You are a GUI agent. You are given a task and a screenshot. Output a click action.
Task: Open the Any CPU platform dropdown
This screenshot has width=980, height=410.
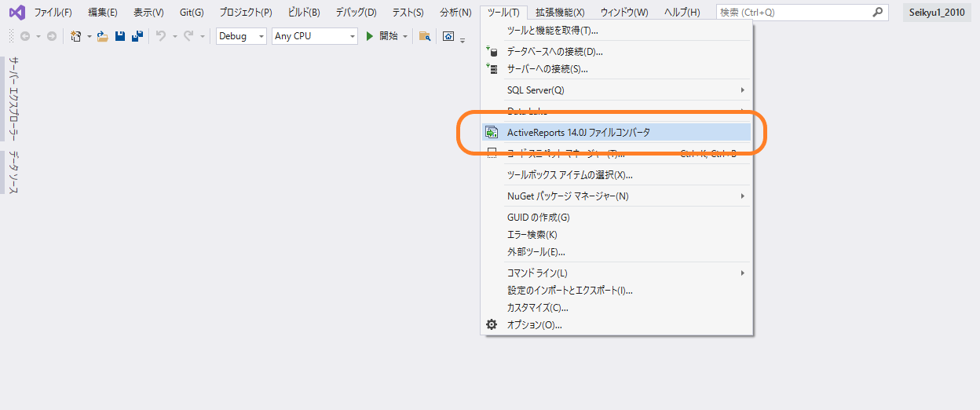click(315, 36)
